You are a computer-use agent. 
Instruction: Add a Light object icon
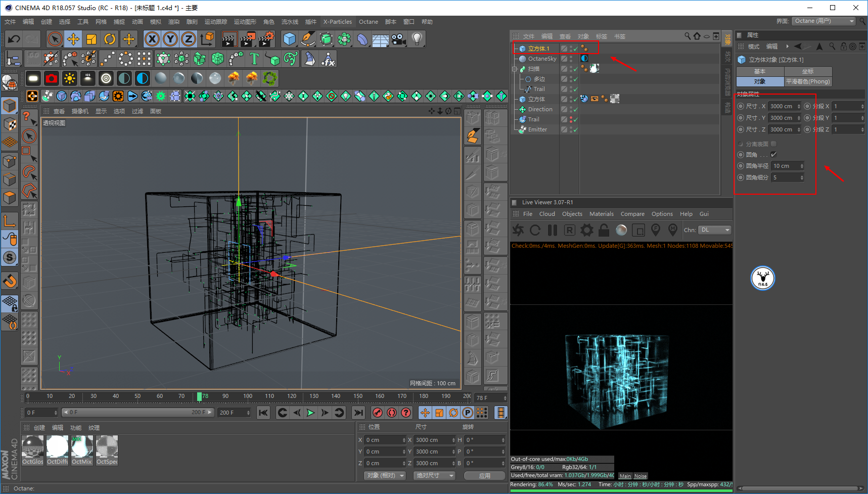click(x=417, y=39)
